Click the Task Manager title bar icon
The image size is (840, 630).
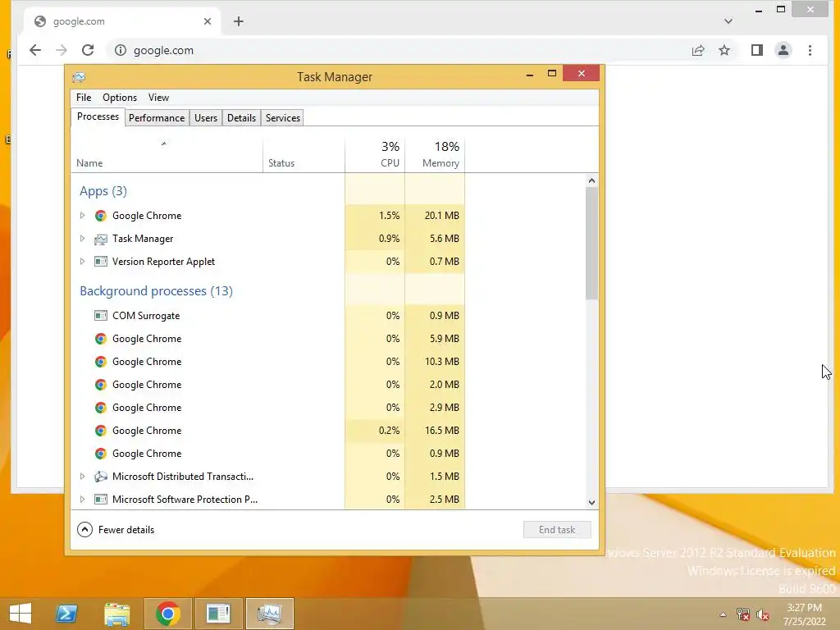pos(79,77)
